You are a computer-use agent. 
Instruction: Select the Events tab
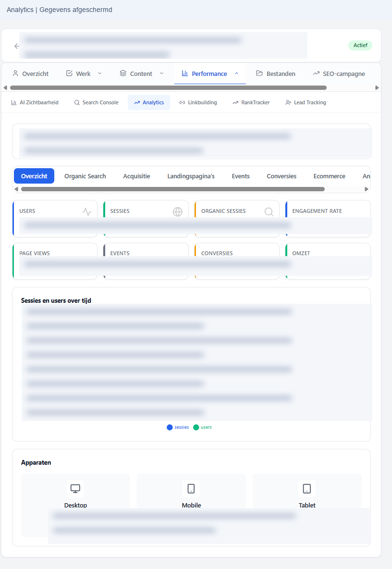tap(241, 176)
